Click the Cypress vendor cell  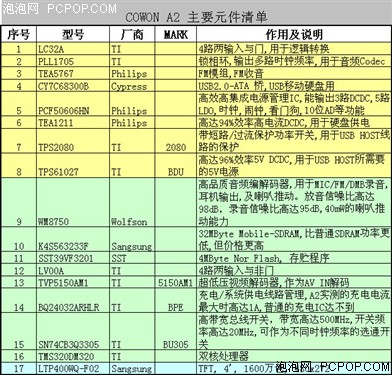[132, 86]
